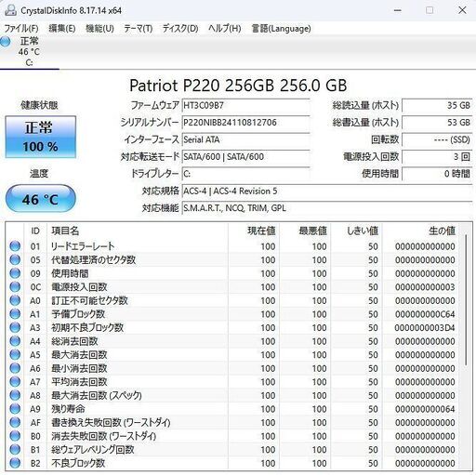
Task: Click the CrystalDiskInfo app icon in title bar
Action: pos(10,10)
